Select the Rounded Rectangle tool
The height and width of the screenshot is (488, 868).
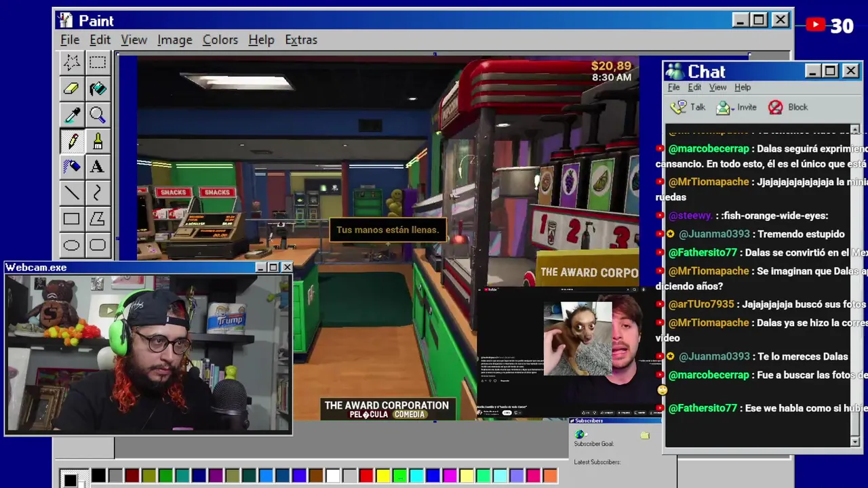[98, 245]
